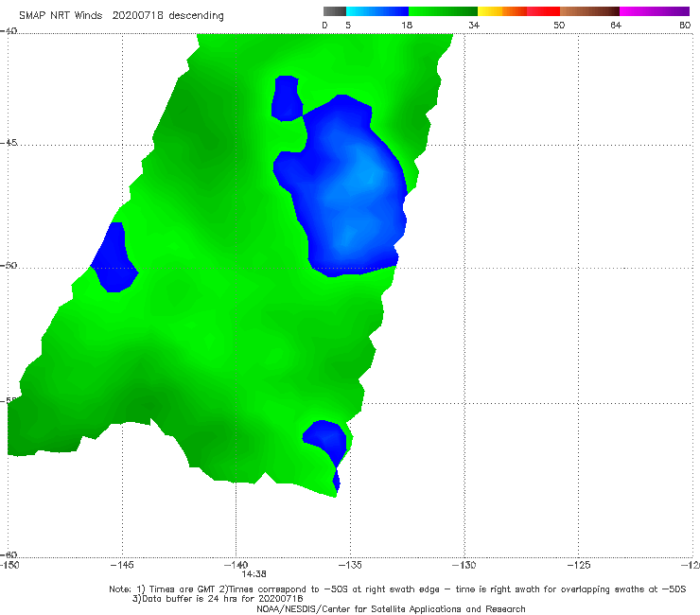
Task: Click the small blue patch near the top
Action: click(287, 98)
